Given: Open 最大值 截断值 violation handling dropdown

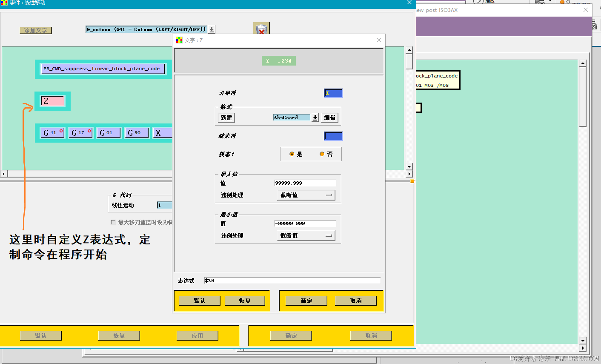Looking at the screenshot, I should click(x=306, y=195).
